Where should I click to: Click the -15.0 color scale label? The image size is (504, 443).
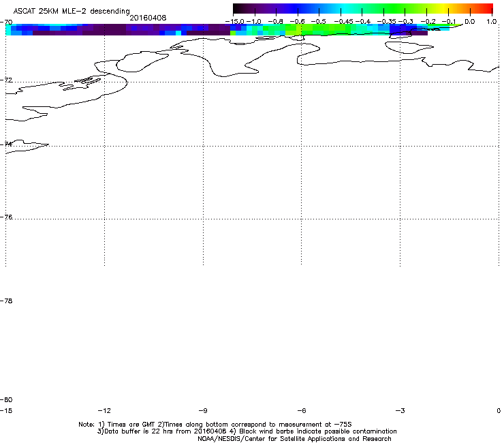[x=235, y=22]
